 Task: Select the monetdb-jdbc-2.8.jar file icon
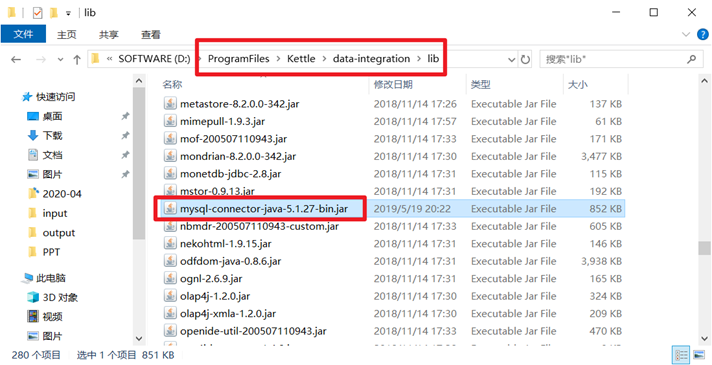[x=170, y=174]
